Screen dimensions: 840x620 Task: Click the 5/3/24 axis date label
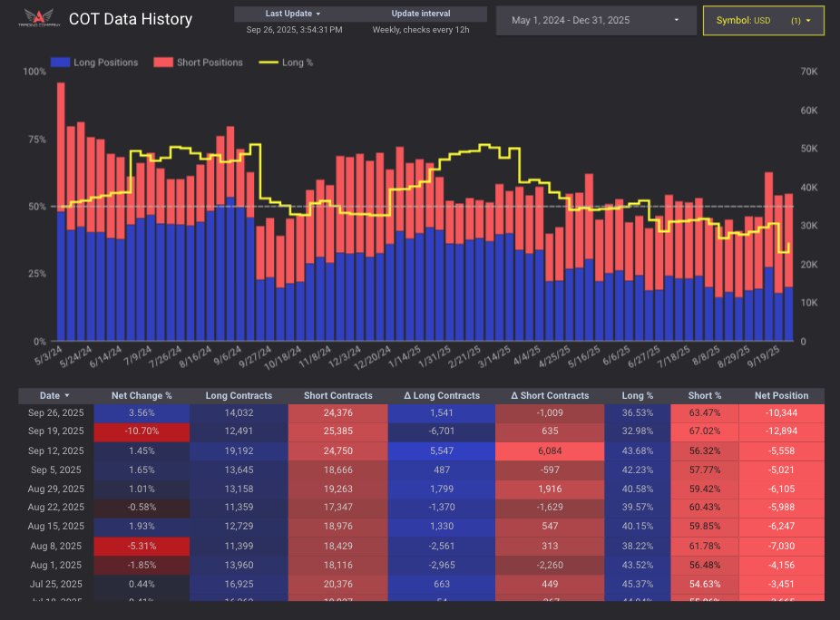[x=47, y=355]
